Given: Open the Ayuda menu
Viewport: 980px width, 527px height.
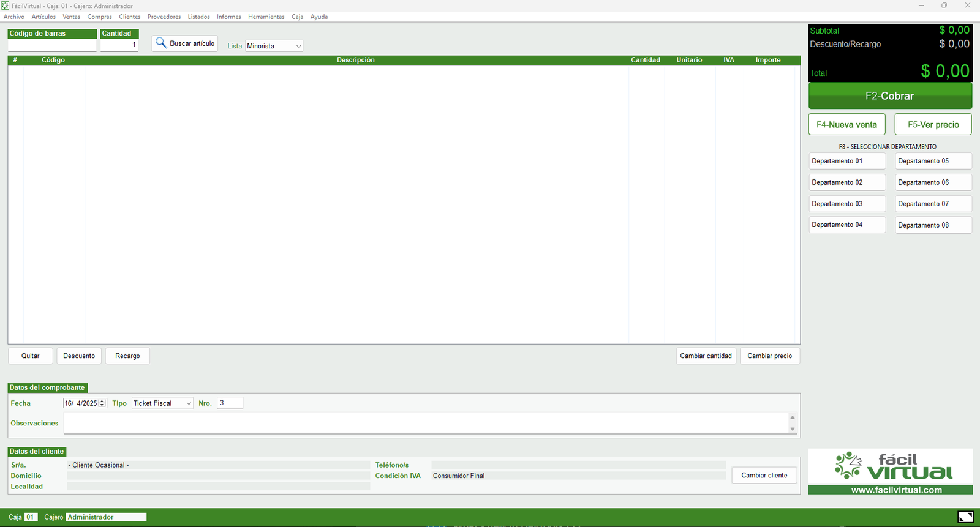Looking at the screenshot, I should (319, 17).
